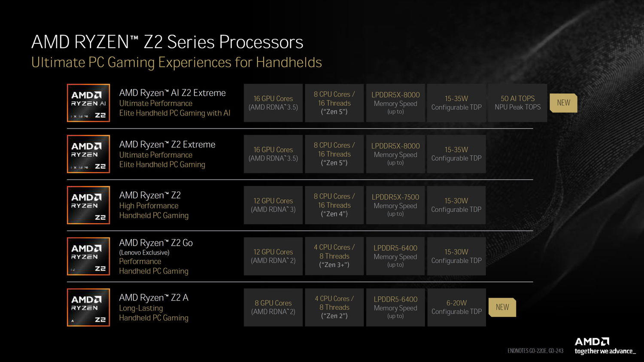644x362 pixels.
Task: Click the 6-20W Configurable TDP box
Action: click(456, 307)
